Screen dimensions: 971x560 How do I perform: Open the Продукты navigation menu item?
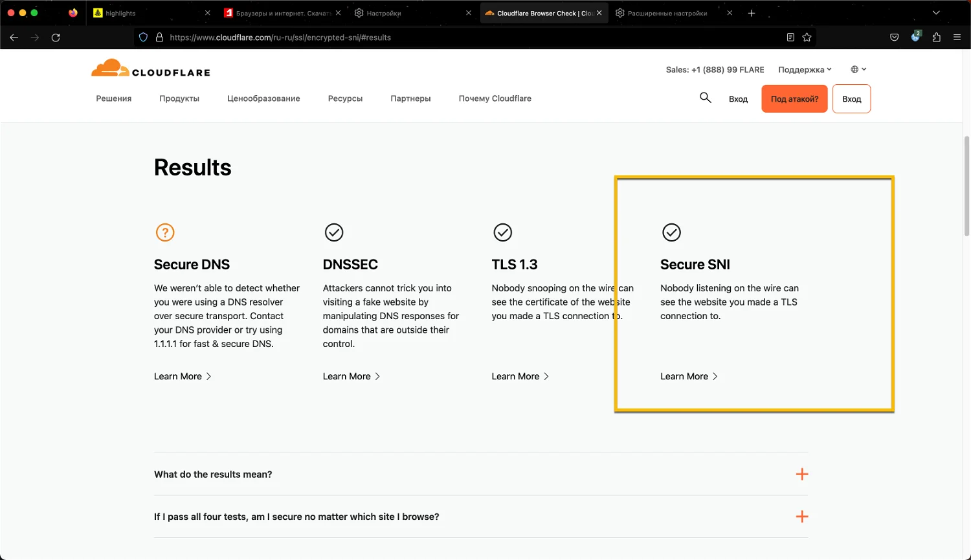point(179,98)
